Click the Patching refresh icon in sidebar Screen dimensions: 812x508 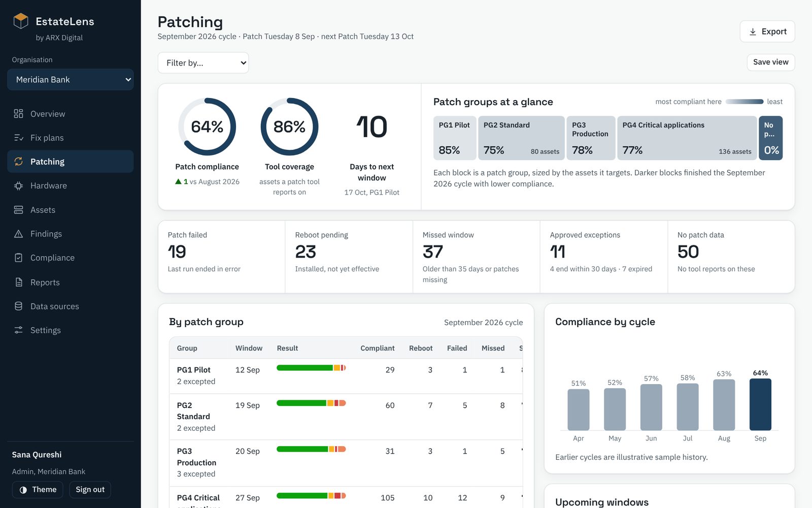[x=18, y=162]
